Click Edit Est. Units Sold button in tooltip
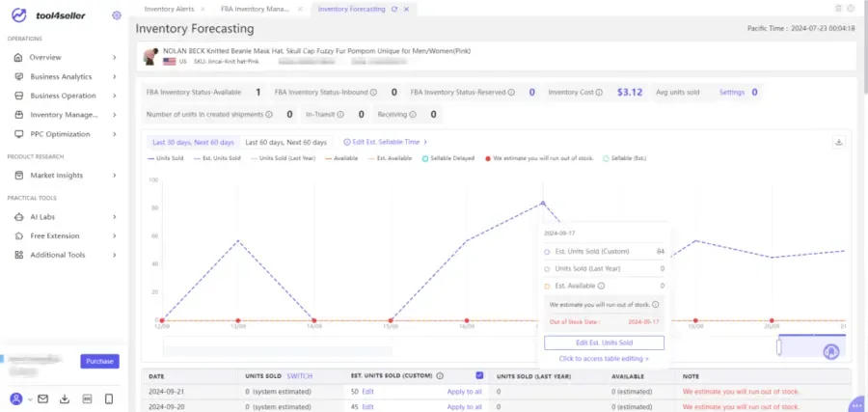 604,343
